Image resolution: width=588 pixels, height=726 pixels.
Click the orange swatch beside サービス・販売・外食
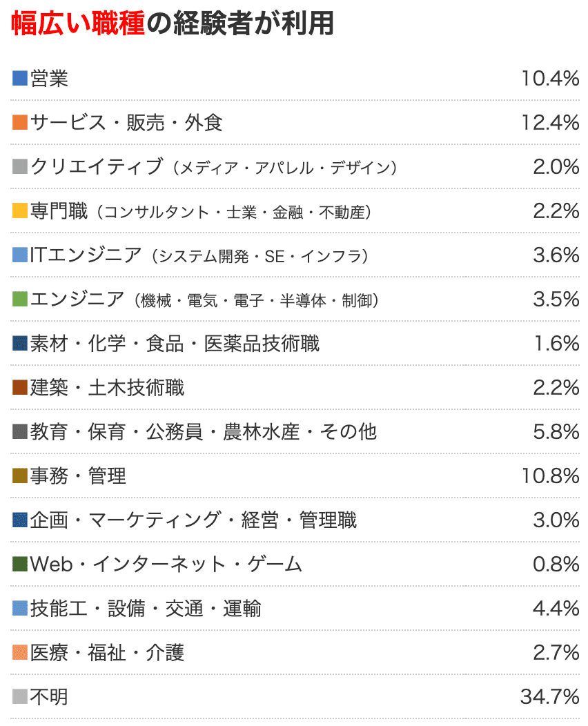point(20,123)
